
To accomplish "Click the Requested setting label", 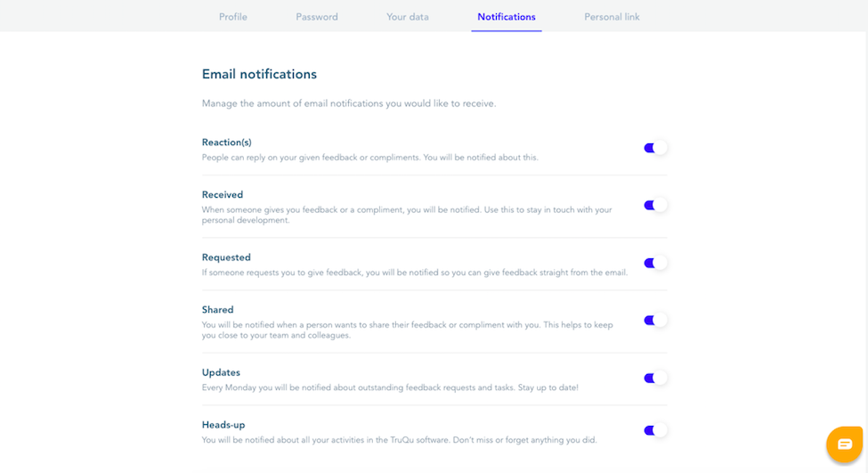I will (226, 257).
